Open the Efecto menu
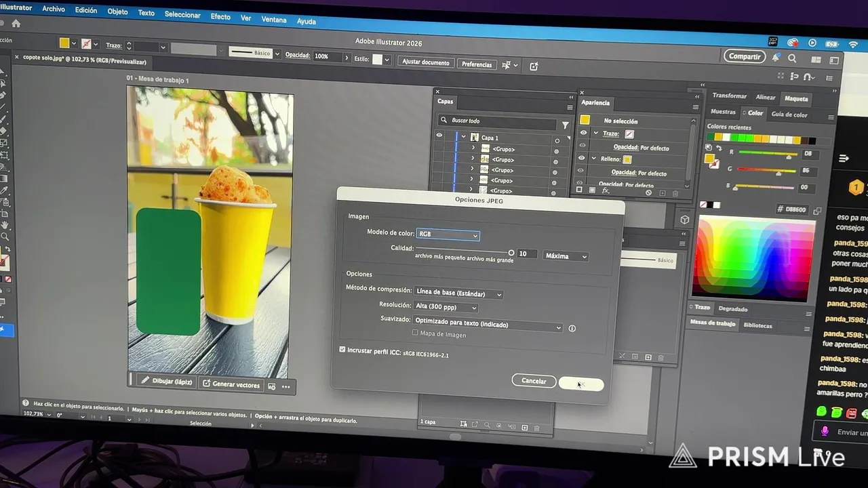 pos(220,16)
